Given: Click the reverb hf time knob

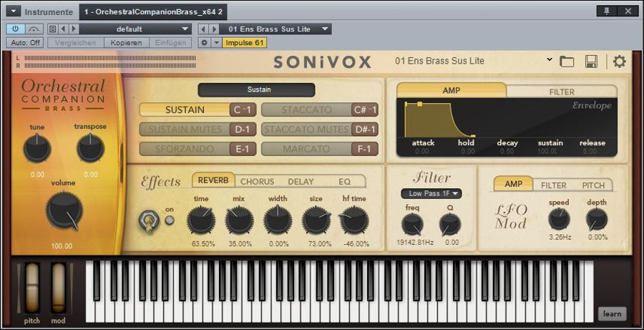Looking at the screenshot, I should tap(354, 220).
